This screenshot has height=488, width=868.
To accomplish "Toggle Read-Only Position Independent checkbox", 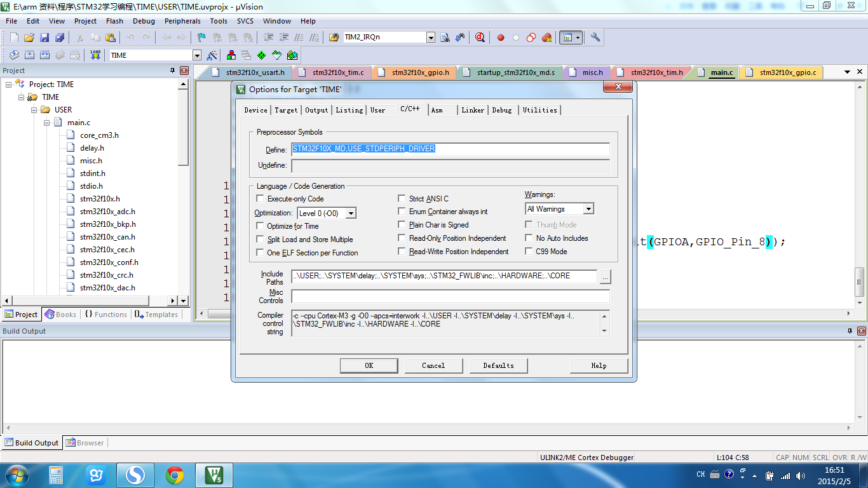I will [402, 238].
